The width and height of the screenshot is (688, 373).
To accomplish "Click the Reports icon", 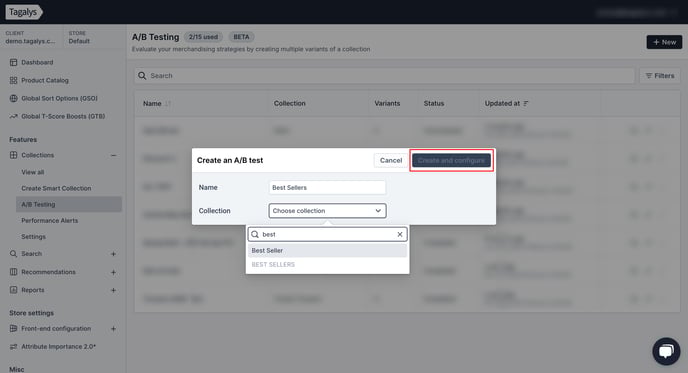I will pyautogui.click(x=14, y=290).
